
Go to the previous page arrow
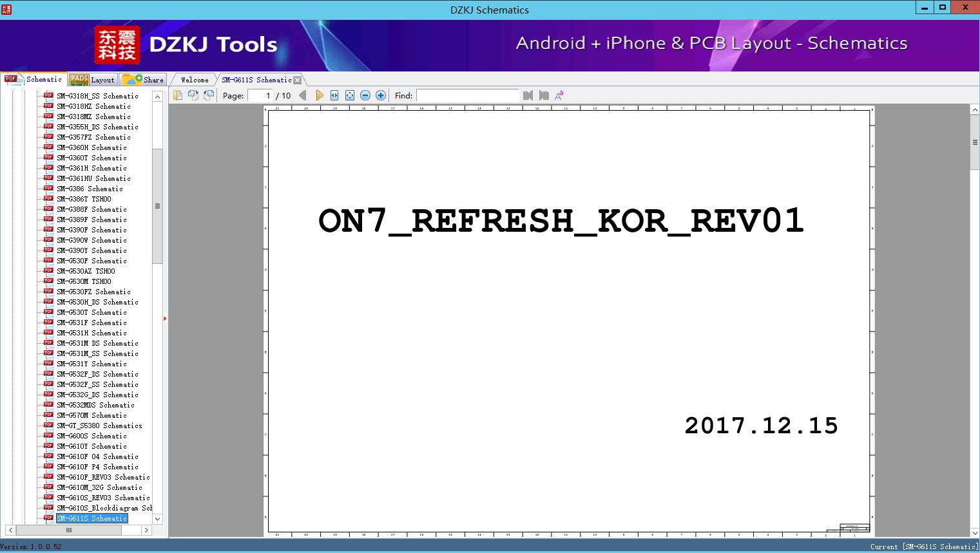pyautogui.click(x=303, y=95)
